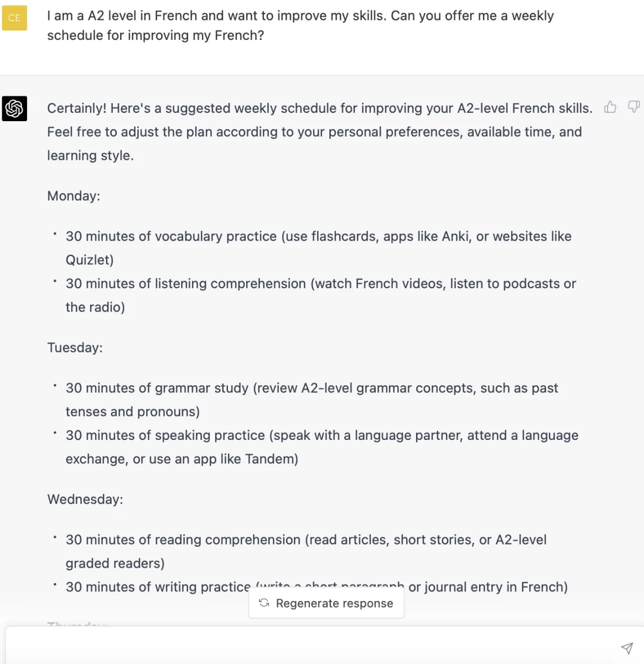644x664 pixels.
Task: Select the grammar study bullet text
Action: click(312, 400)
